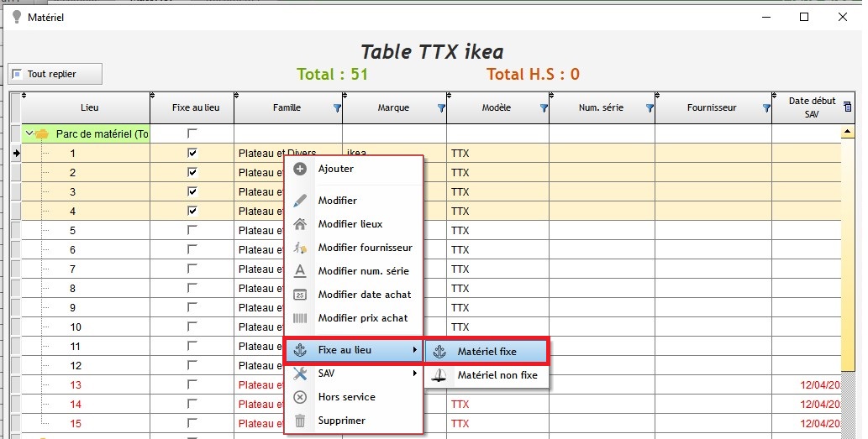Choose Hors service in the context menu
This screenshot has height=439, width=868.
354,397
